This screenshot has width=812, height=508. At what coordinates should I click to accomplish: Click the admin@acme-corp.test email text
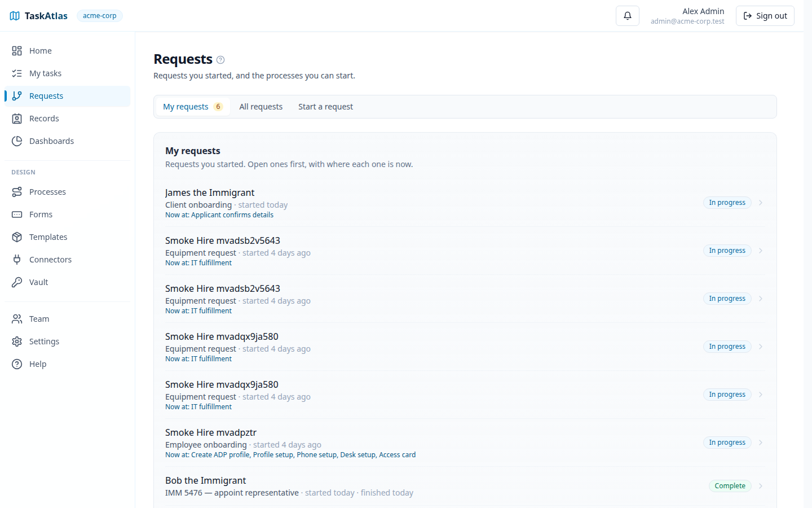pos(687,21)
